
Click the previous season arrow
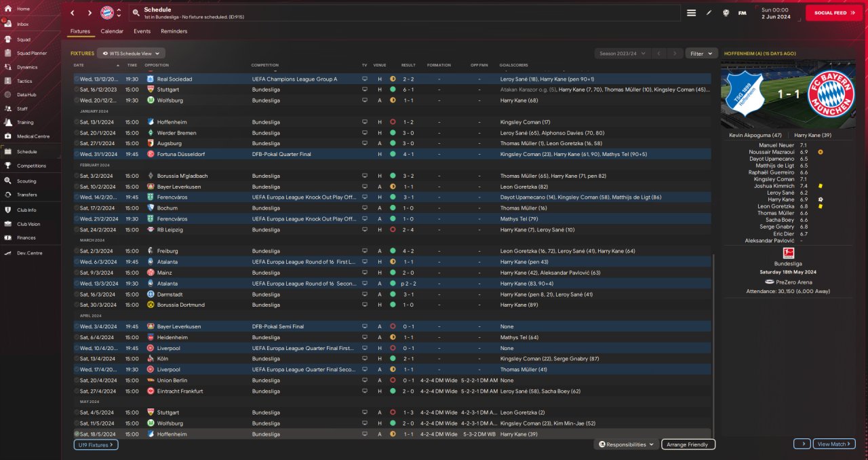click(x=658, y=53)
